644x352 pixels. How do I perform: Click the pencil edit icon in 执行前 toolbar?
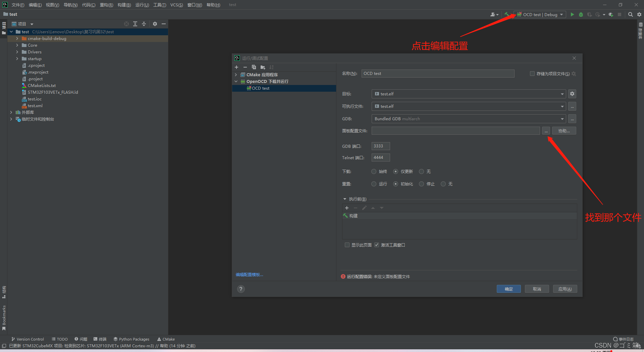click(364, 208)
